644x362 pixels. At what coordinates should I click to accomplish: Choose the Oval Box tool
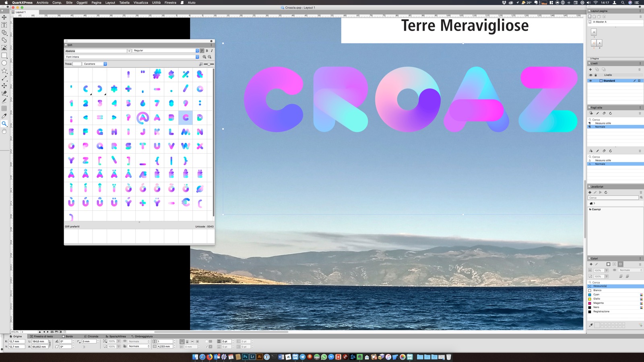point(4,63)
